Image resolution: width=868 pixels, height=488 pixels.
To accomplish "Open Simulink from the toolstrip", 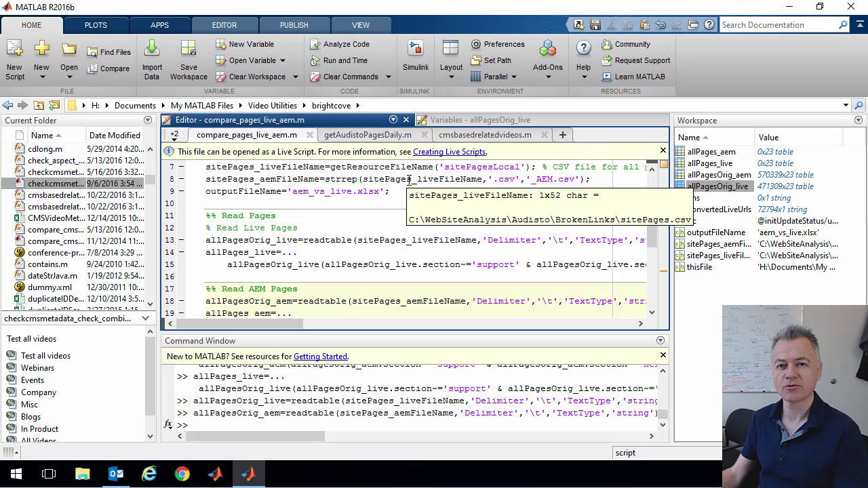I will click(415, 49).
